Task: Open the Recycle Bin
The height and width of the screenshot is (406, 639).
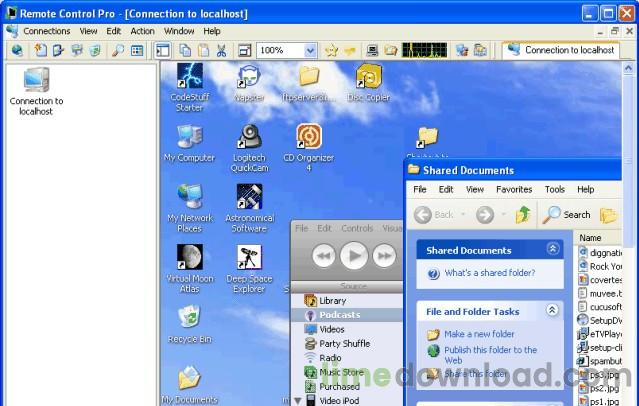Action: click(x=189, y=323)
